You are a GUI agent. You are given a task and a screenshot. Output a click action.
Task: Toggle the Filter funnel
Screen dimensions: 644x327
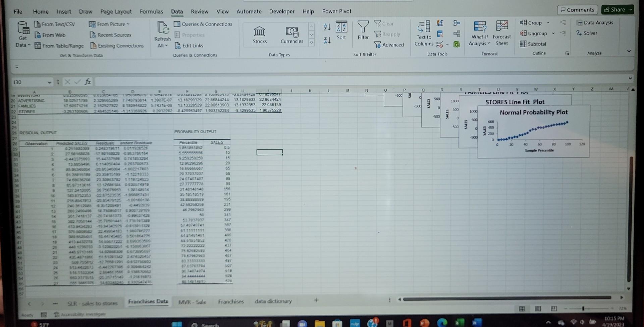tap(363, 30)
